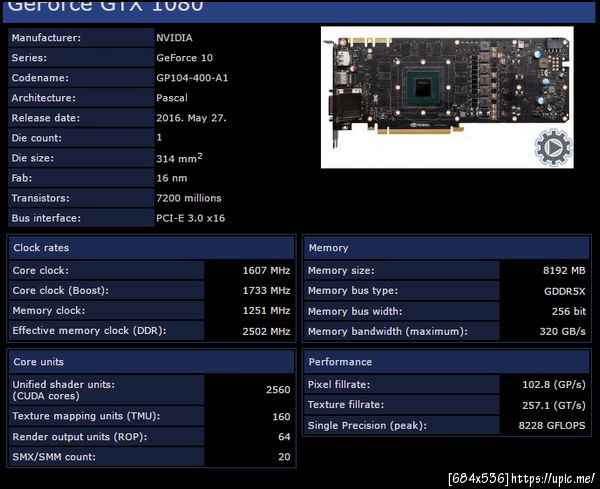Click the 'Texture fillrate:' label
Image resolution: width=600 pixels, height=489 pixels.
[x=346, y=405]
